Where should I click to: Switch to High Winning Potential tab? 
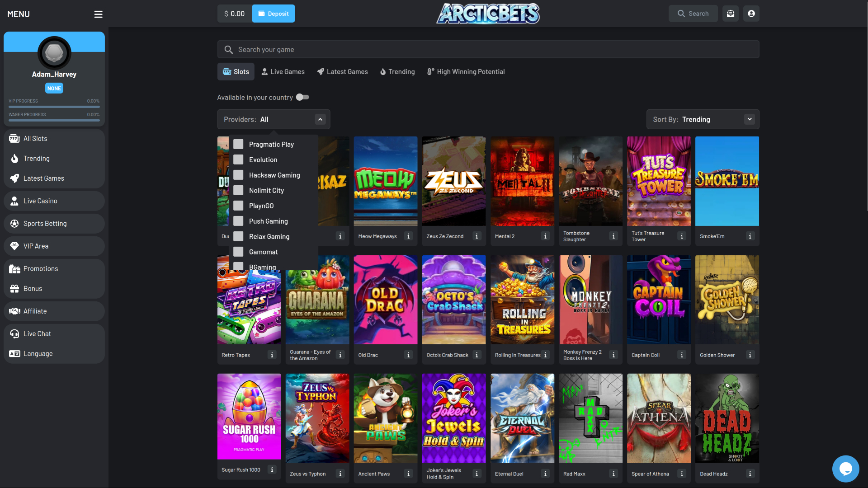[x=466, y=72]
